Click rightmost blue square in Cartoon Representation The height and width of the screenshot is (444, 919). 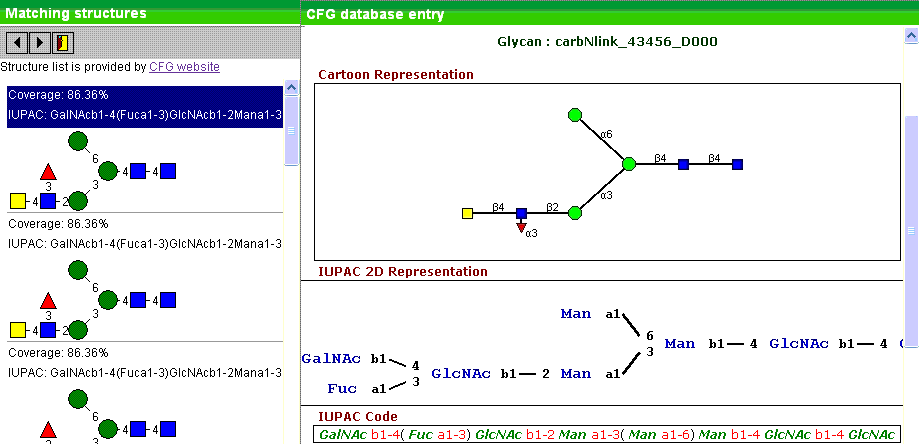[x=737, y=164]
